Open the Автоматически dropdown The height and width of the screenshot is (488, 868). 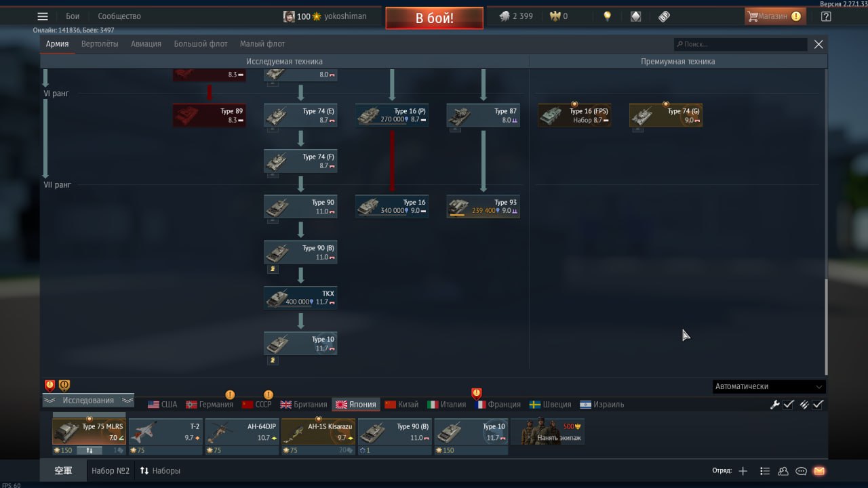click(769, 386)
